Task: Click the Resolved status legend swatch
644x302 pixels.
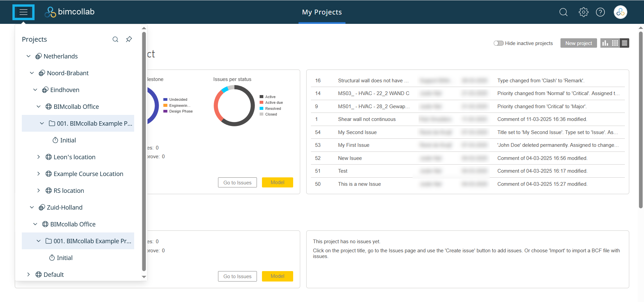Action: [x=261, y=109]
